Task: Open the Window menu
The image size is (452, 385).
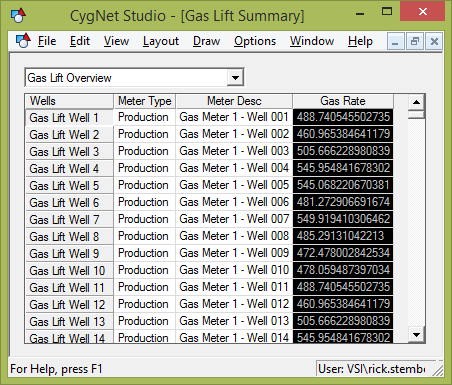Action: pos(312,41)
